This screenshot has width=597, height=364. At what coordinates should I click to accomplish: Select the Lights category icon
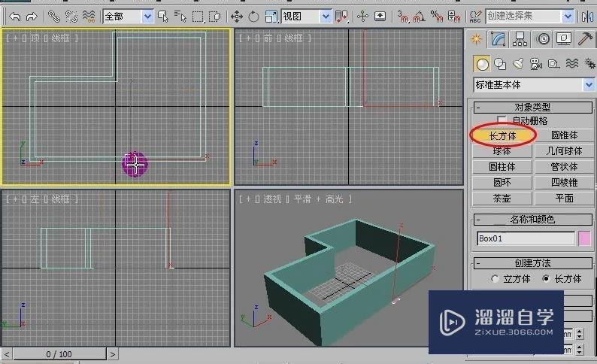[517, 64]
